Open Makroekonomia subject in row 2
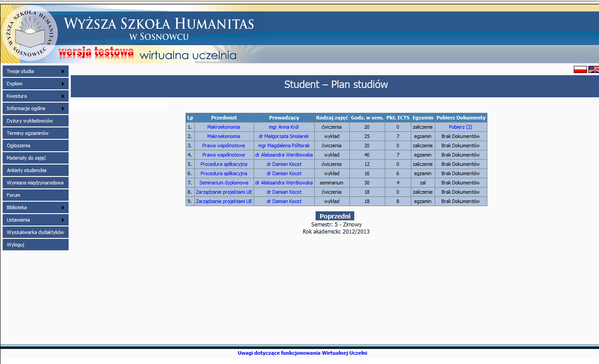599x364 pixels. pyautogui.click(x=224, y=136)
